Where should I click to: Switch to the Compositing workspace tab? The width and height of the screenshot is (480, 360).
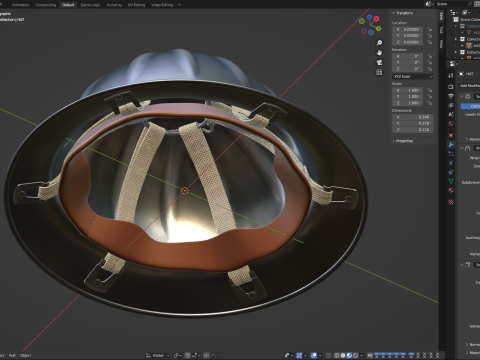pyautogui.click(x=46, y=5)
